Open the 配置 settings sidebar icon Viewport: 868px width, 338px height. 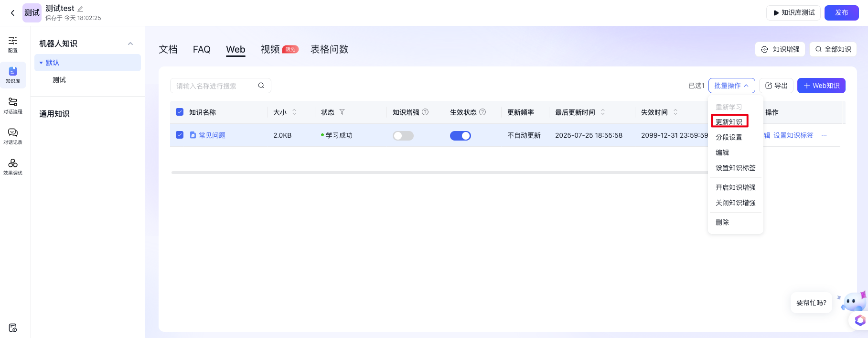pos(13,44)
